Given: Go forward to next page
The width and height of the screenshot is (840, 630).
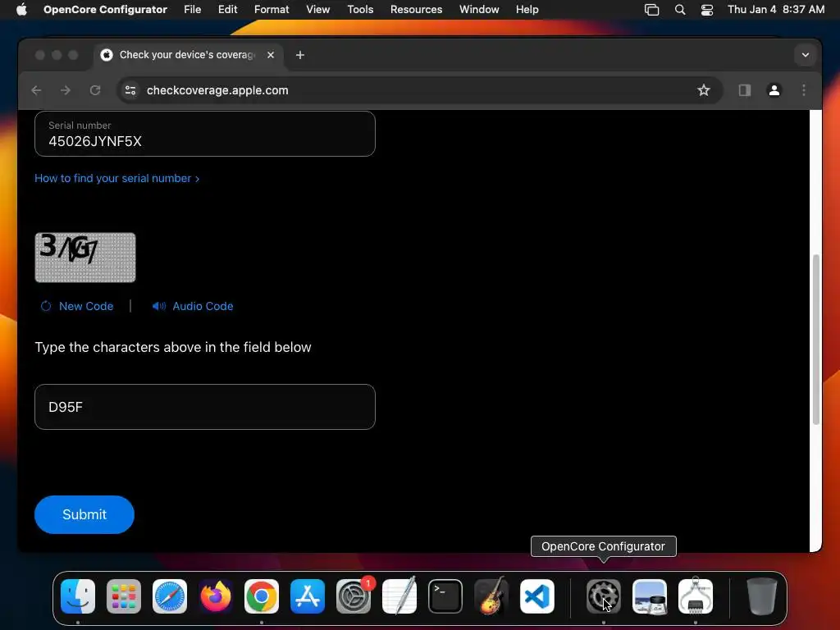Looking at the screenshot, I should tap(66, 90).
